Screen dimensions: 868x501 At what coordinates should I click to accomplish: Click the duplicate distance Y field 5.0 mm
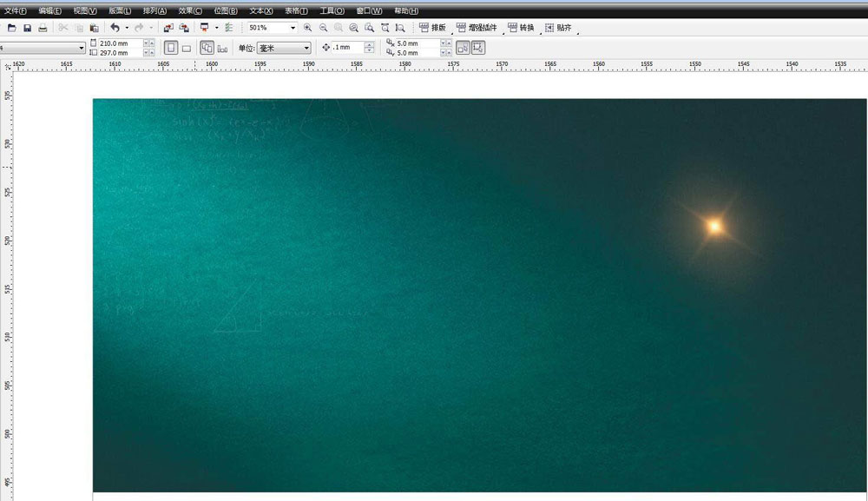pyautogui.click(x=418, y=53)
